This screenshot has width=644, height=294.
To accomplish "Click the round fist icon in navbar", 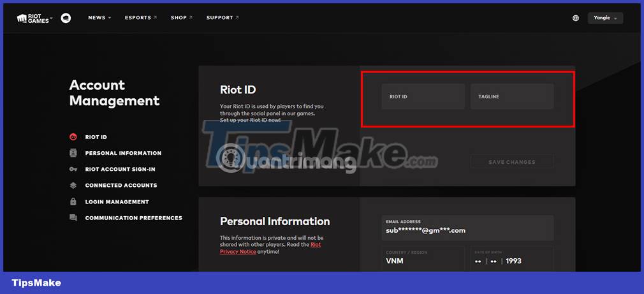I will [66, 18].
